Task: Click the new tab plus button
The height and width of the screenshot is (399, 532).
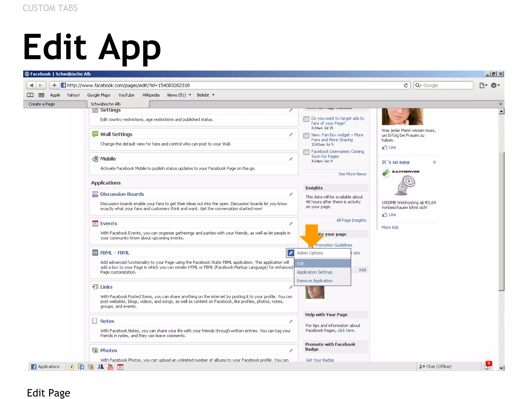Action: 501,104
